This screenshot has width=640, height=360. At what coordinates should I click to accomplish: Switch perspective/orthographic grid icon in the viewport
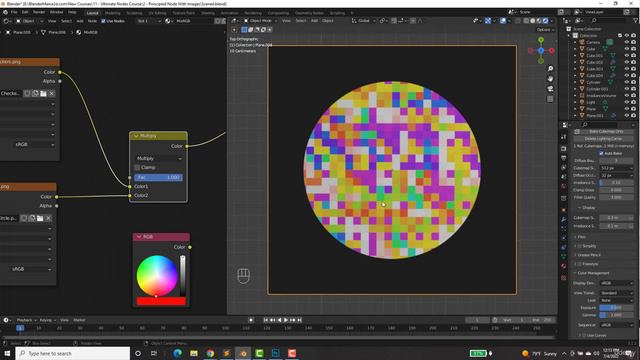point(550,99)
